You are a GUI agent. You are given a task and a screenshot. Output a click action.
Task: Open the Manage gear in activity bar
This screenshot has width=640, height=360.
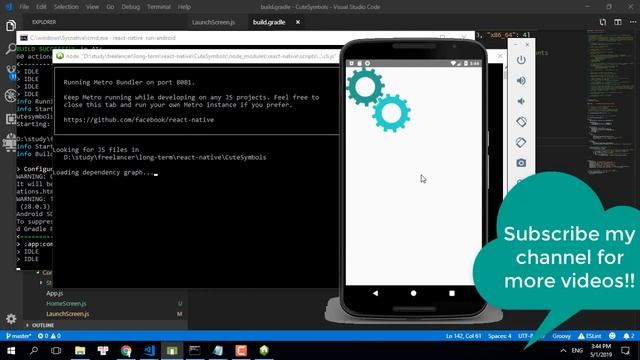click(11, 319)
